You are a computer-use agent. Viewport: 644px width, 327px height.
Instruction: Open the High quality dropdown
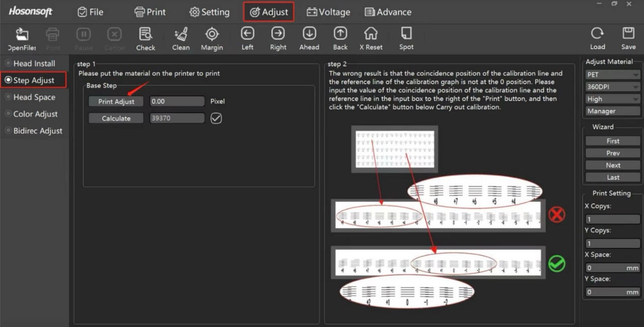click(612, 99)
